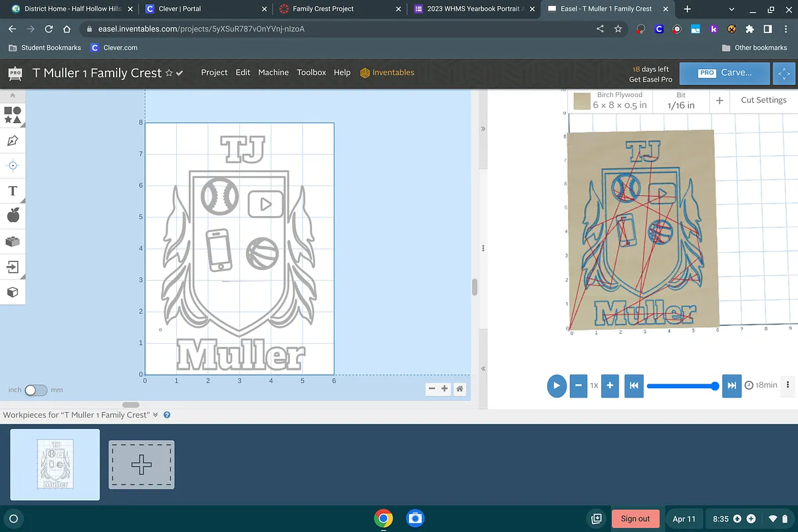Click the home reset view icon
This screenshot has width=798, height=532.
click(x=460, y=389)
